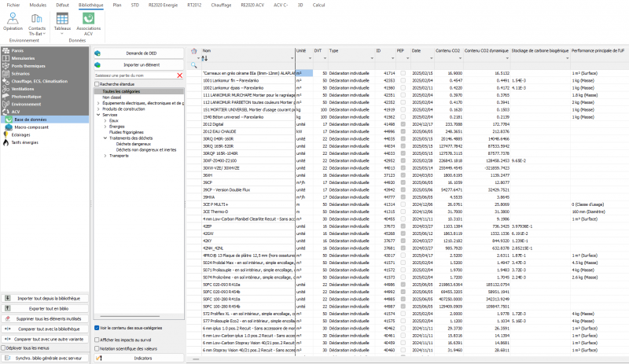629x364 pixels.
Task: Uncheck Voir le contenu des sous-catégories
Action: coord(97,328)
